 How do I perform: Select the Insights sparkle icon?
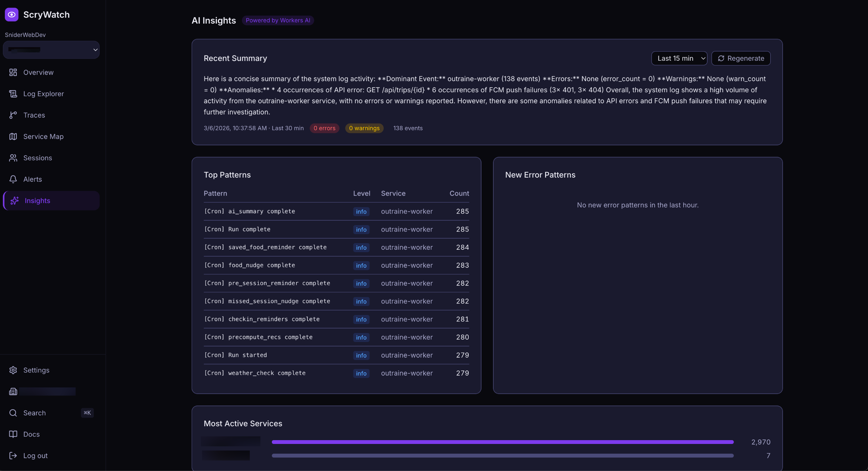(x=14, y=200)
